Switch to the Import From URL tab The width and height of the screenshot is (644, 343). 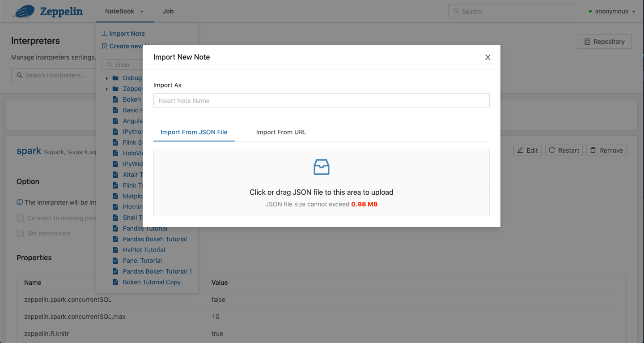point(281,132)
